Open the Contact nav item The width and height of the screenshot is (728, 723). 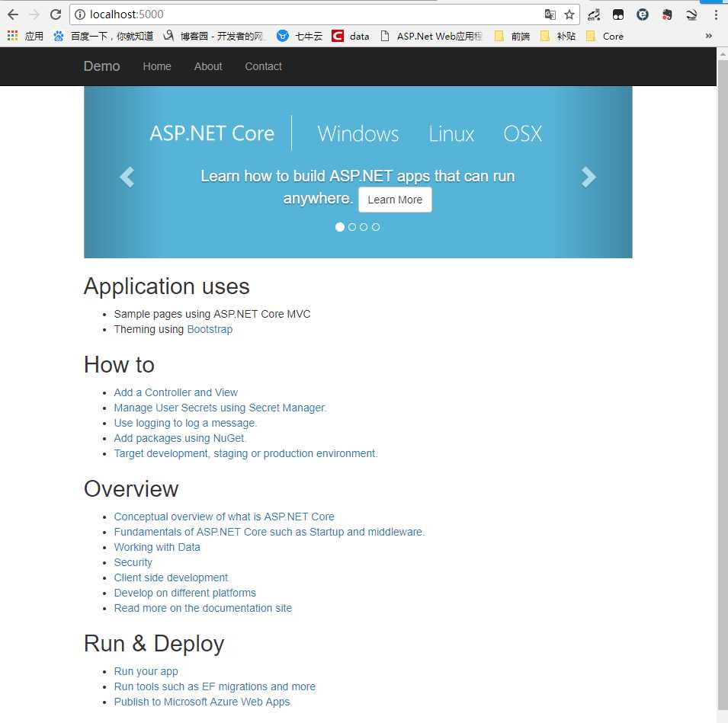tap(263, 66)
